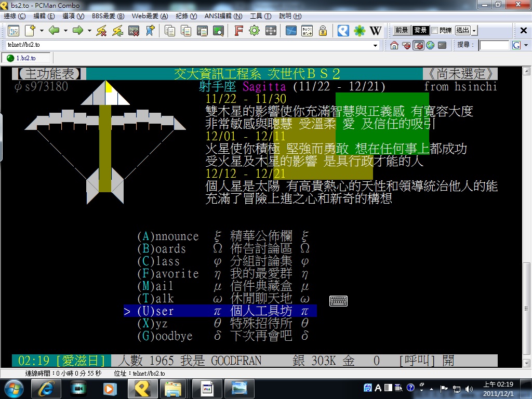This screenshot has height=399, width=532.
Task: Close the ANSI toolbar with X button
Action: click(x=524, y=31)
